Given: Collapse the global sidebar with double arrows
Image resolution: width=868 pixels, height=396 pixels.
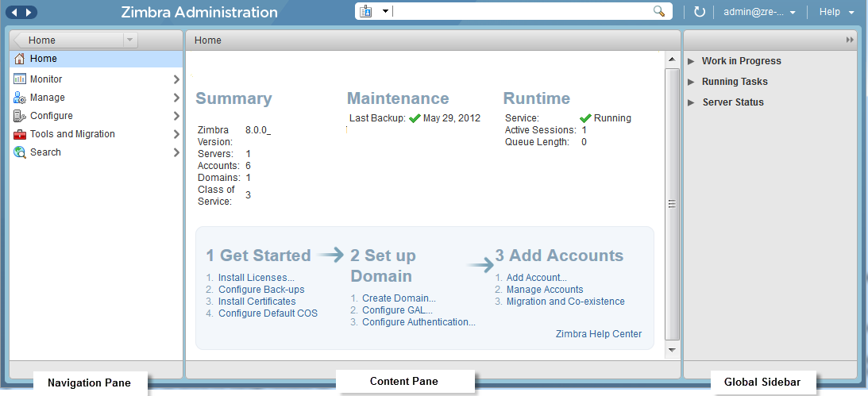Looking at the screenshot, I should coord(850,40).
